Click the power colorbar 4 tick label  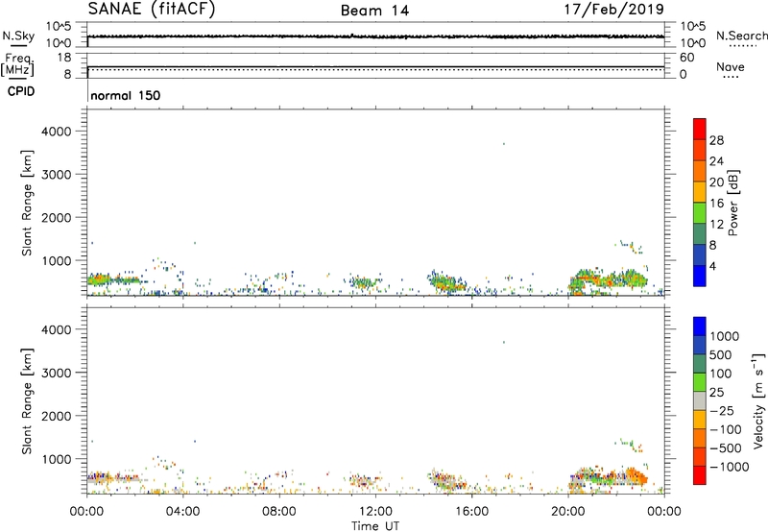[x=712, y=266]
